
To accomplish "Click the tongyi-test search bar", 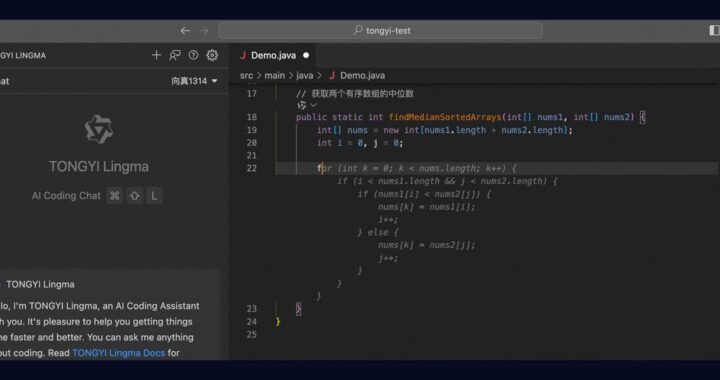I will point(381,31).
